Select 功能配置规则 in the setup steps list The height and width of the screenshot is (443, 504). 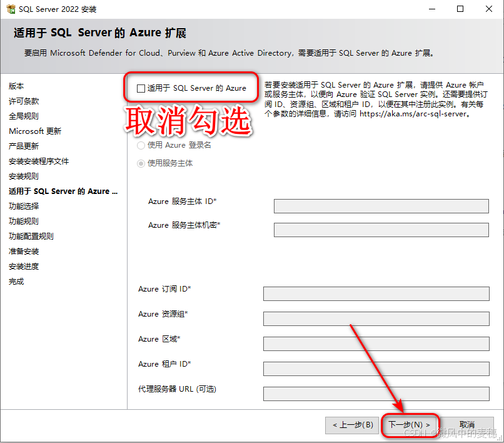click(31, 236)
